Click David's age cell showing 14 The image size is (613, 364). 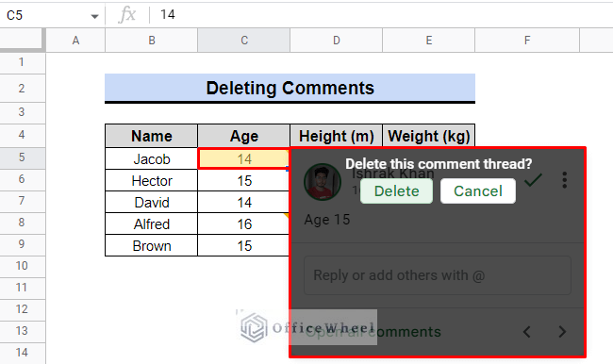coord(244,203)
